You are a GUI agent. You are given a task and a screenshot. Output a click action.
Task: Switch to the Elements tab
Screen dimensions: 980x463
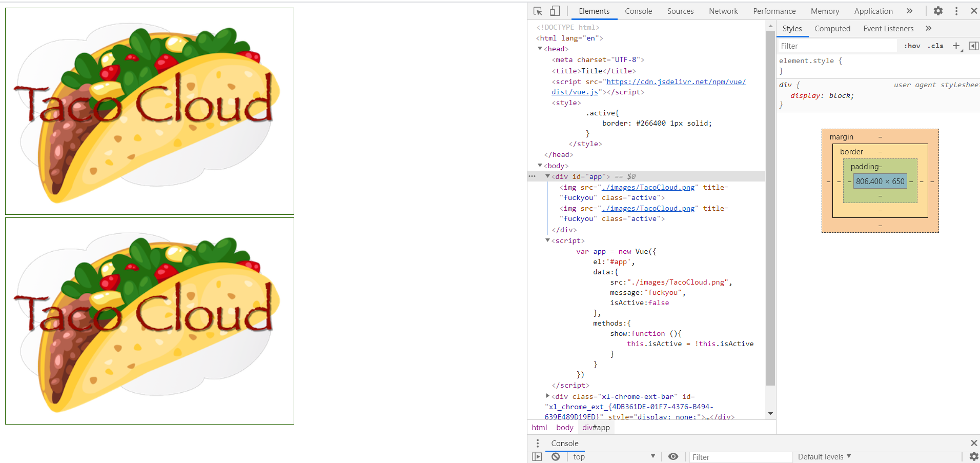point(594,11)
